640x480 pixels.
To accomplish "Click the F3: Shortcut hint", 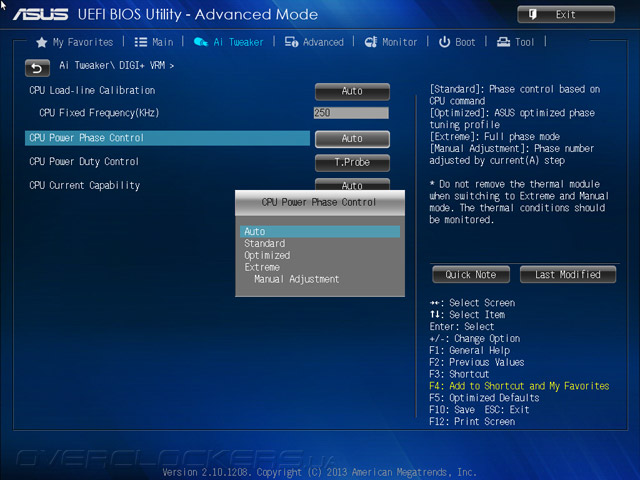I will pos(459,374).
